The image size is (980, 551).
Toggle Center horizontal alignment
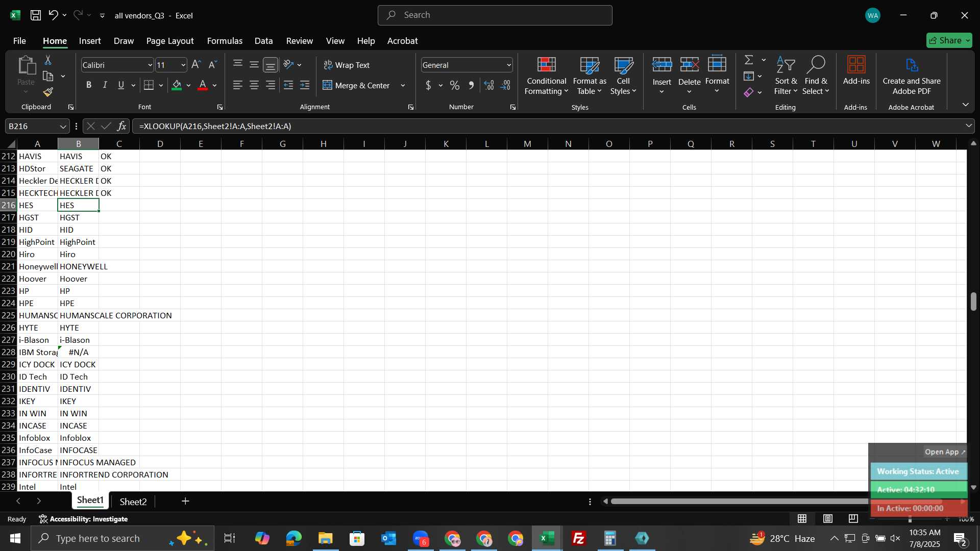(254, 85)
